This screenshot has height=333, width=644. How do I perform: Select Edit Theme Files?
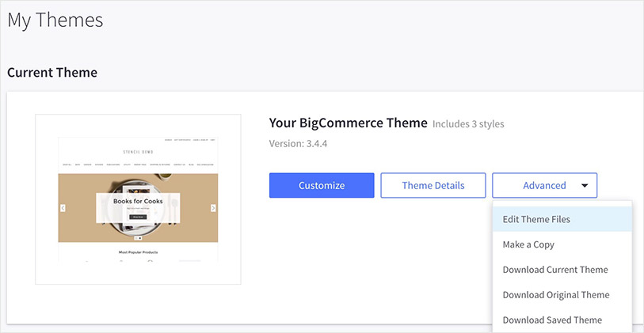tap(562, 219)
